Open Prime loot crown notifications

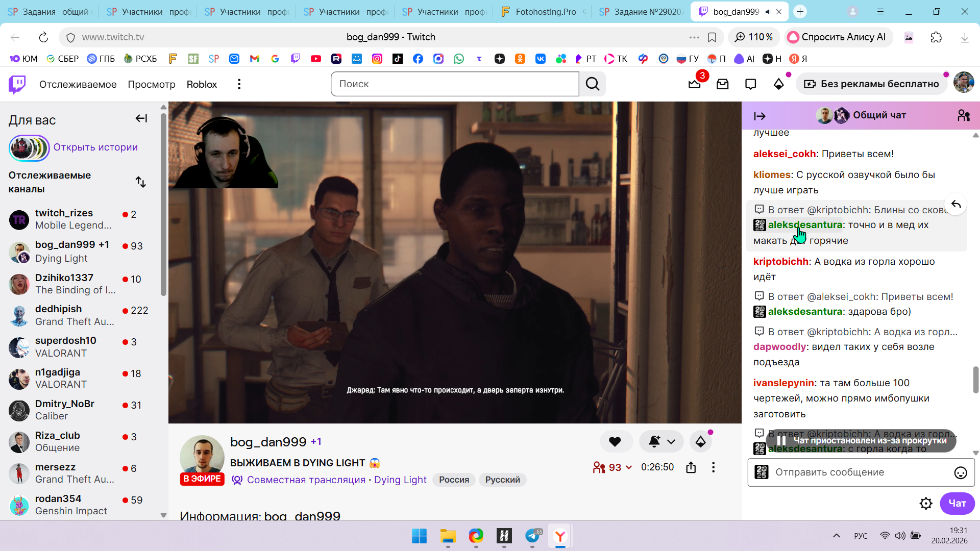695,84
